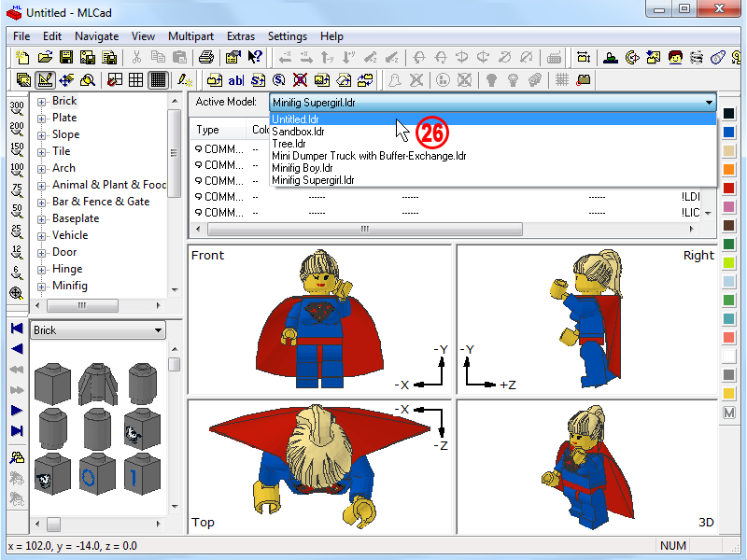
Task: Select the zoom mode icon
Action: 88,80
